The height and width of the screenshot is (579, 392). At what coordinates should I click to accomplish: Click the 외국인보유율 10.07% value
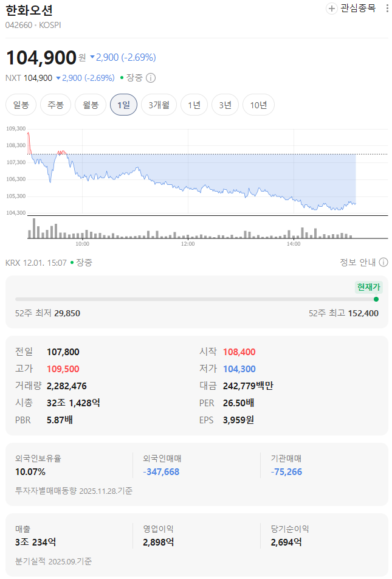click(x=30, y=471)
